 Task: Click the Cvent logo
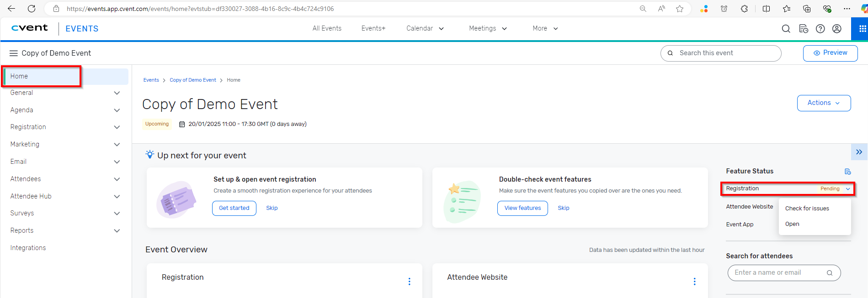(30, 28)
